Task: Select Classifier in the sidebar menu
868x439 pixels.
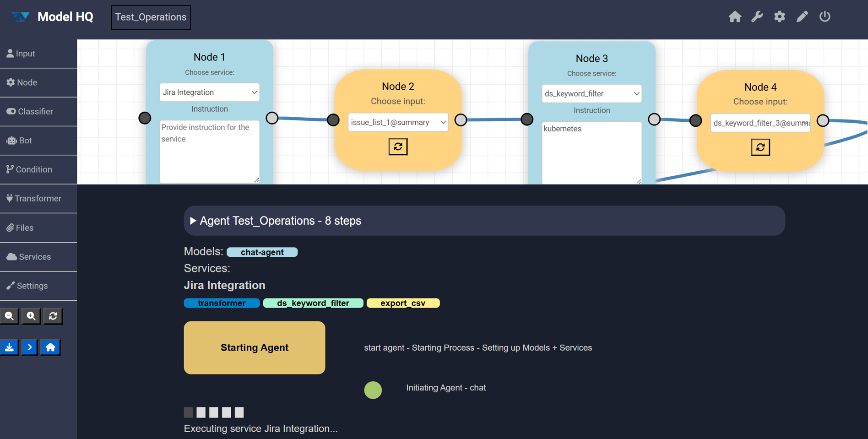Action: (x=38, y=112)
